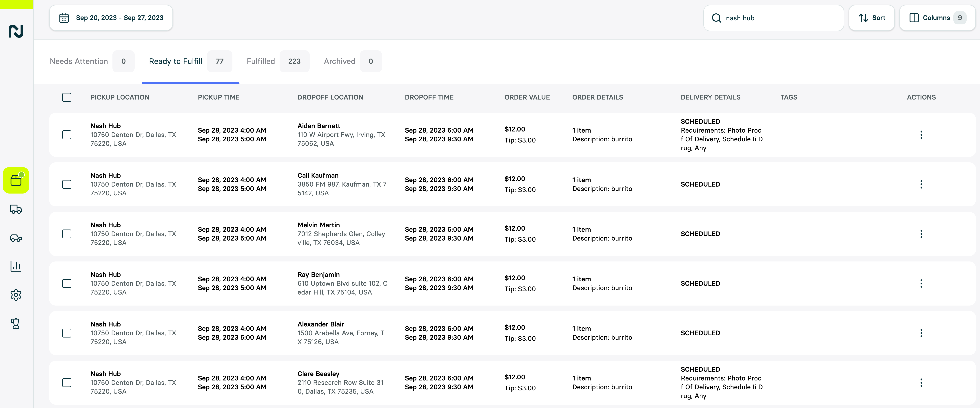Click the Dropoff Location column header
This screenshot has width=980, height=408.
click(x=330, y=97)
